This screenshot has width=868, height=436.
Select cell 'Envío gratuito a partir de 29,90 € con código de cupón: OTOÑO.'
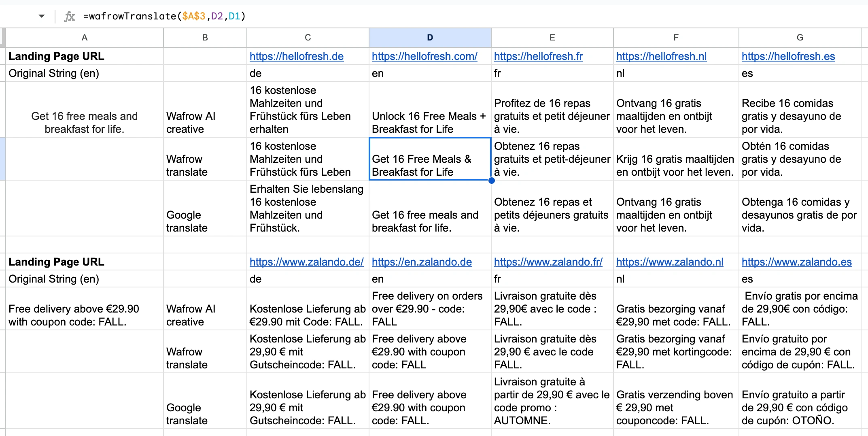800,401
